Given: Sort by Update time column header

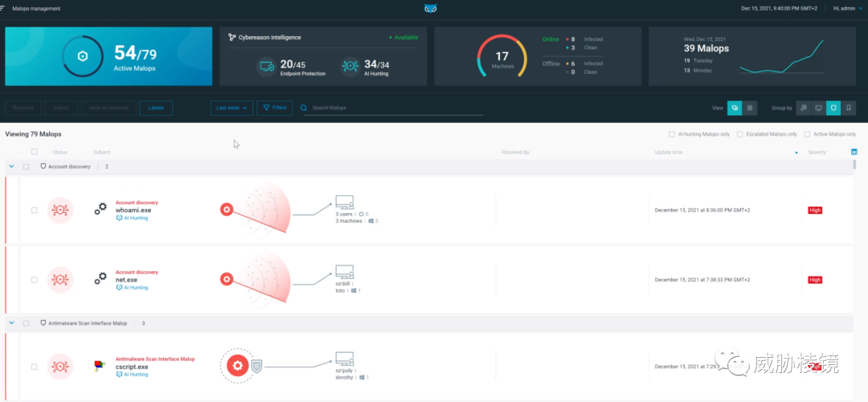Looking at the screenshot, I should [x=668, y=152].
